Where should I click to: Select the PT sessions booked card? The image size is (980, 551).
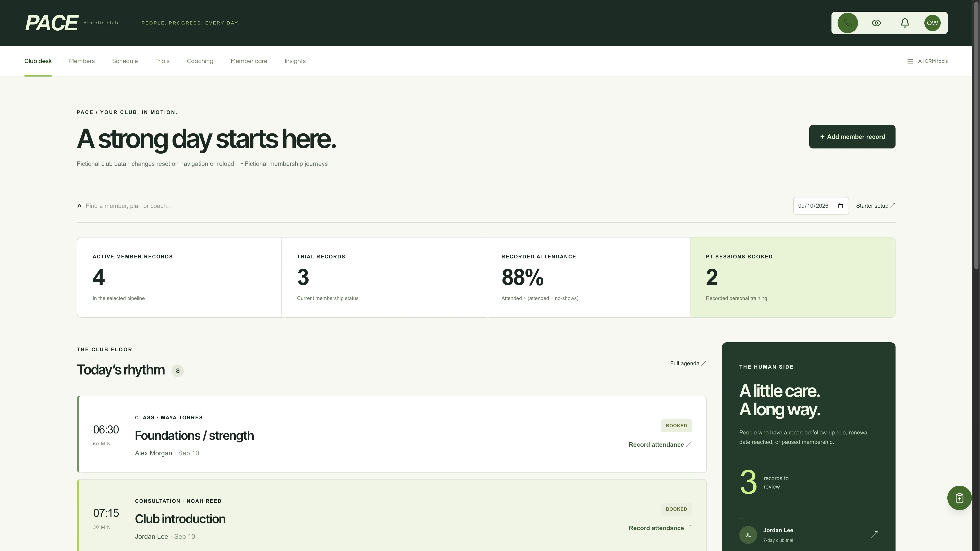792,277
